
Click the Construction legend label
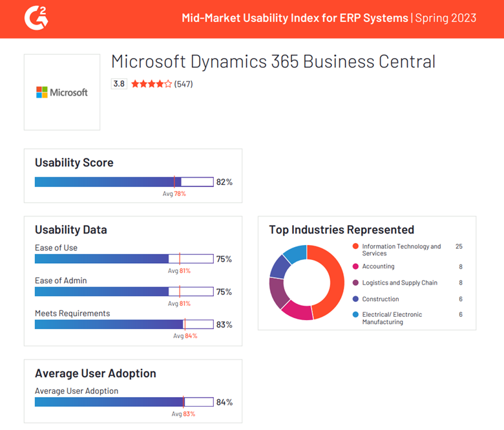381,299
